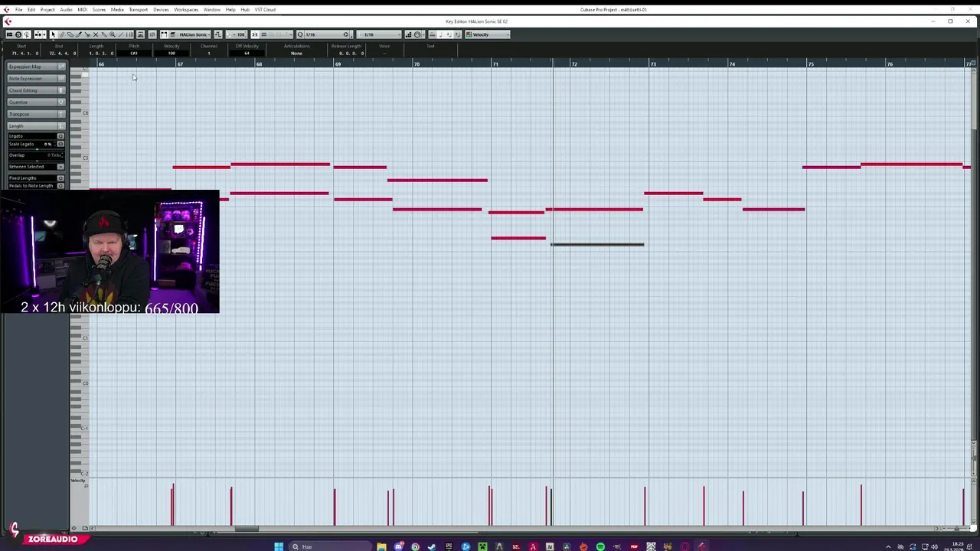Toggle the Between Selected option
Screen dimensions: 980x551
pos(60,167)
